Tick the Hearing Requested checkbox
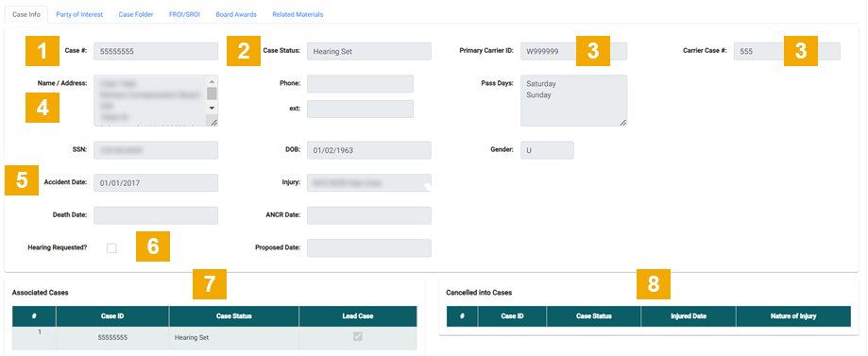 tap(111, 248)
